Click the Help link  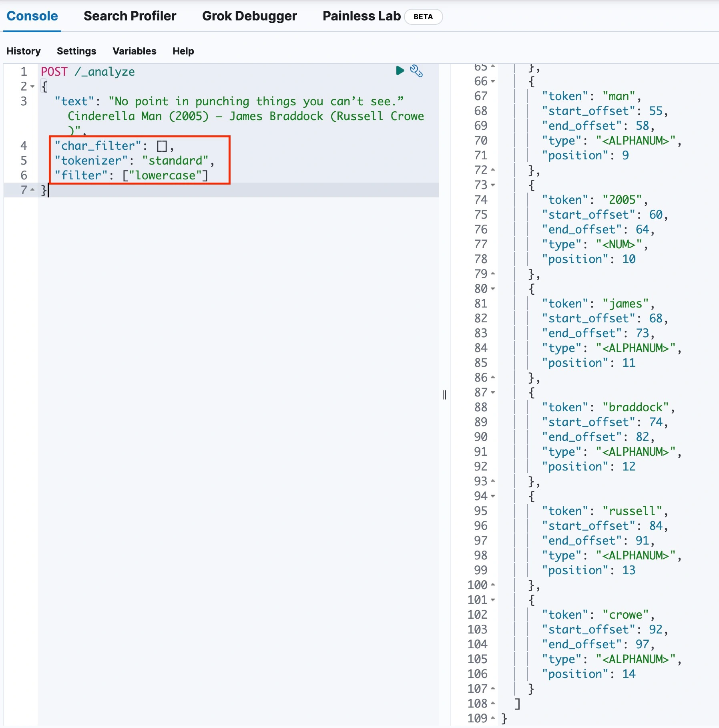pyautogui.click(x=183, y=51)
